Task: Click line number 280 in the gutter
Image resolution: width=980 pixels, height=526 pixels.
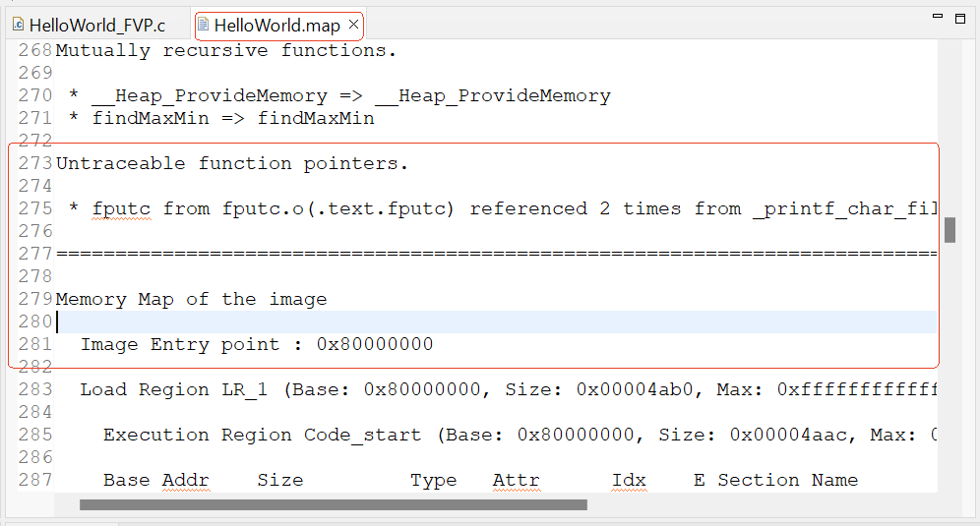Action: 35,321
